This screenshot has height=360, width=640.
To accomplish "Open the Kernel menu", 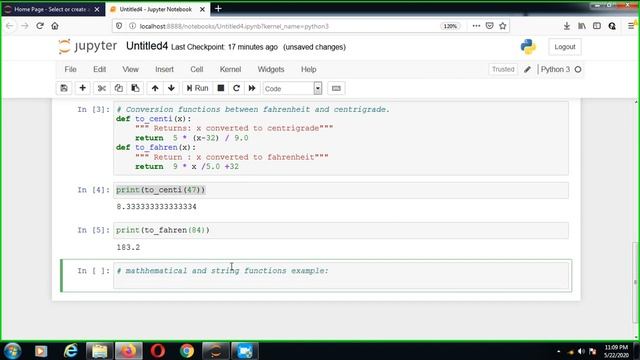I will coord(230,69).
